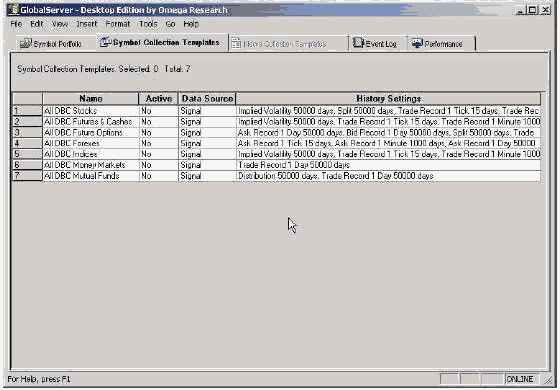Click the All DBC Forexes cell
This screenshot has width=560, height=390.
click(91, 143)
